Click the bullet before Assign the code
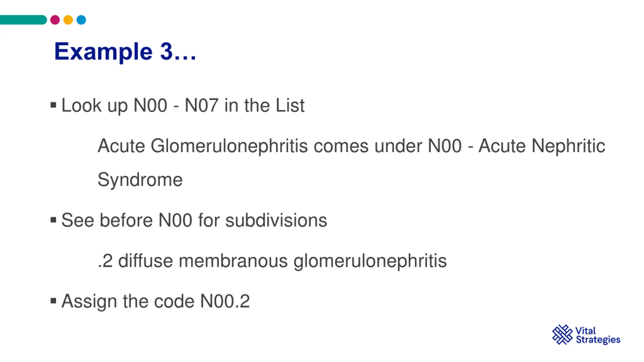Viewport: 644px width, 362px height. tap(53, 301)
